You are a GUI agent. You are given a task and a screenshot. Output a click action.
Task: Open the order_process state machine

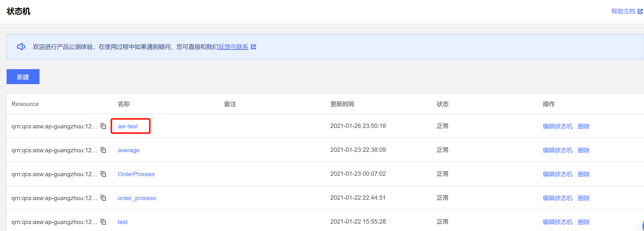(x=137, y=198)
